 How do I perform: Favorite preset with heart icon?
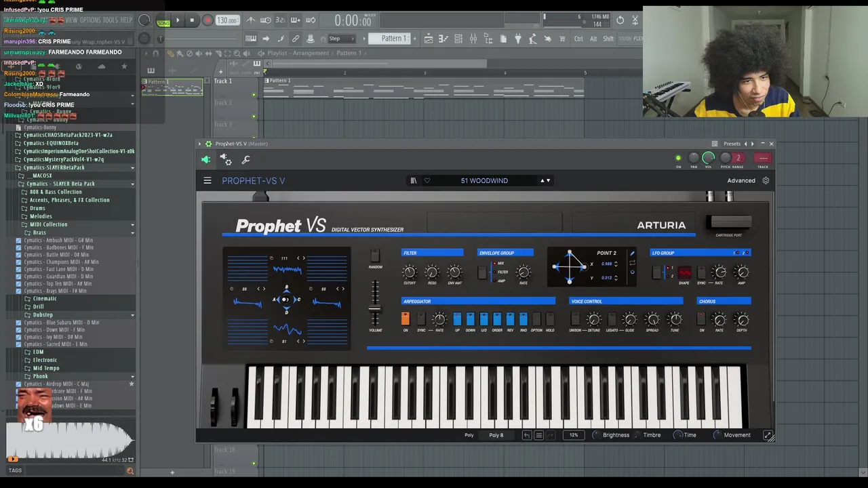pos(427,180)
